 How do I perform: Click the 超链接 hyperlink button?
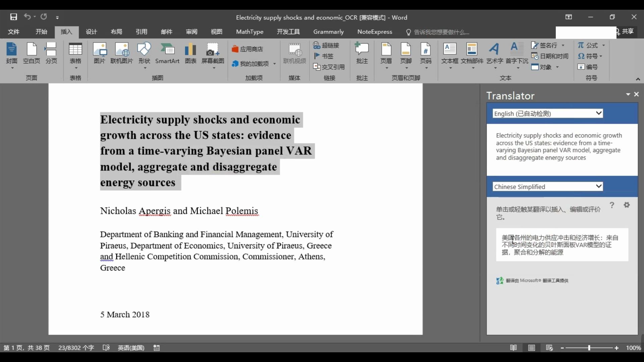(326, 45)
